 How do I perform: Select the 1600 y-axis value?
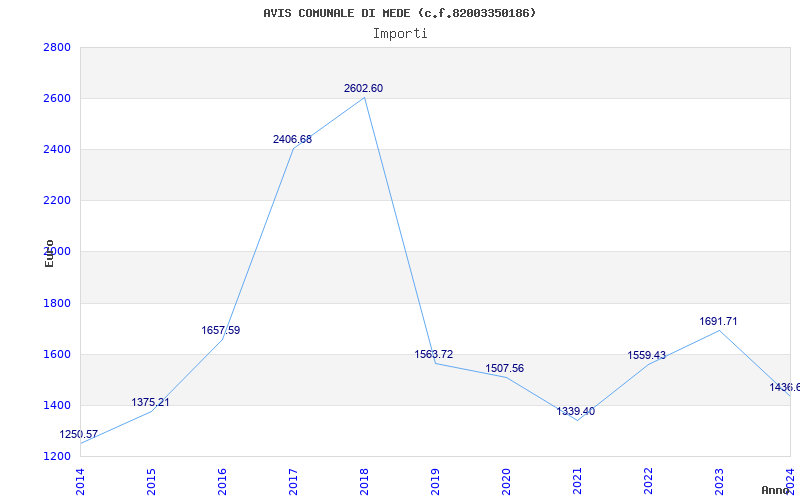tap(57, 354)
